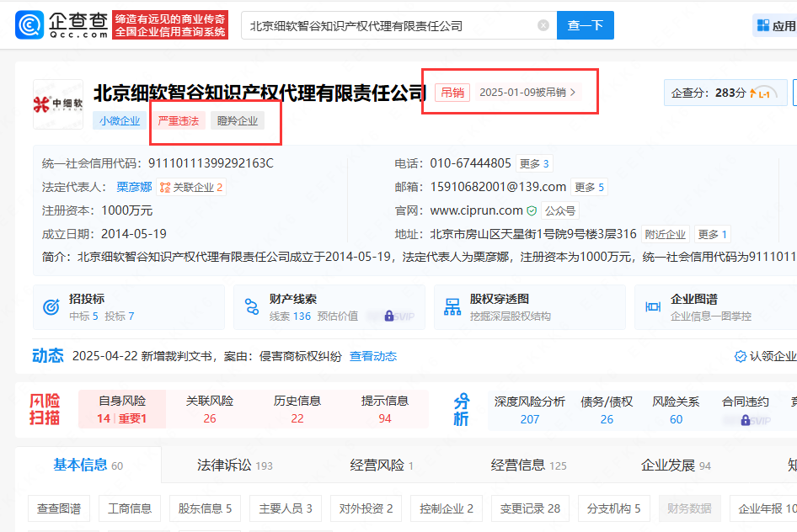Screen dimensions: 797x532
Task: Click the 认领企业 claim enterprise icon
Action: click(741, 356)
